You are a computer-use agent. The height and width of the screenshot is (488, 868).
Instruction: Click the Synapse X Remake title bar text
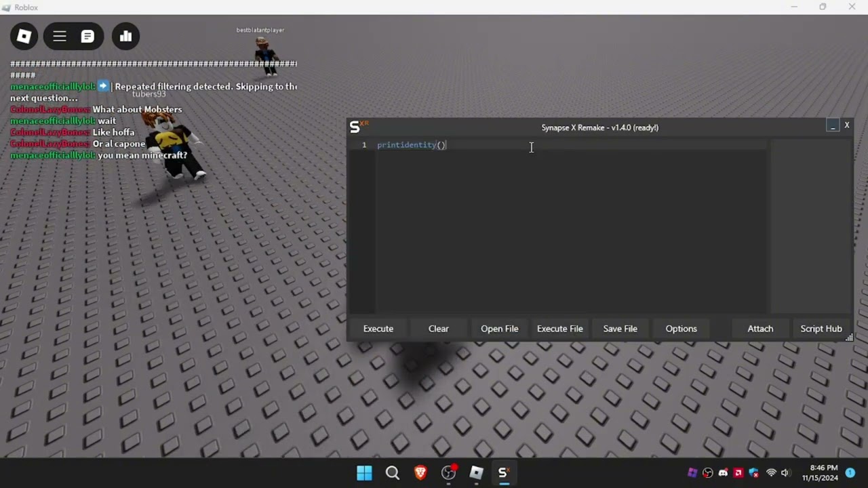pyautogui.click(x=599, y=127)
